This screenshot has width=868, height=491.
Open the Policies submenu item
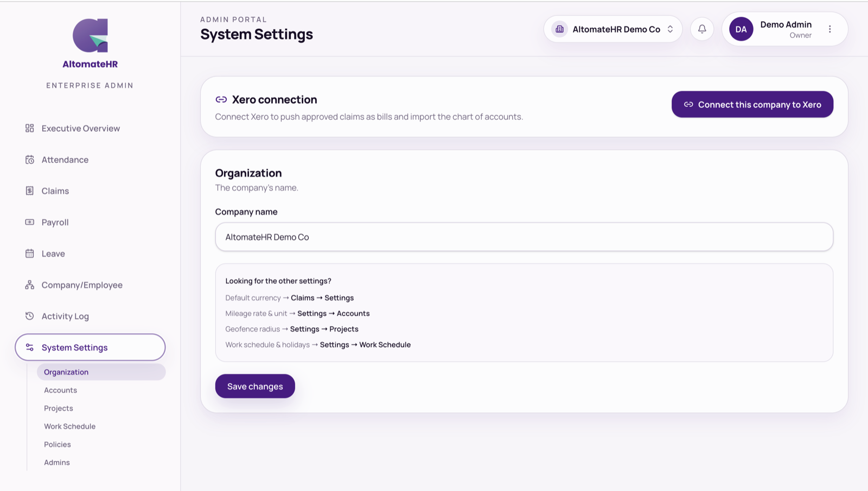click(101, 444)
